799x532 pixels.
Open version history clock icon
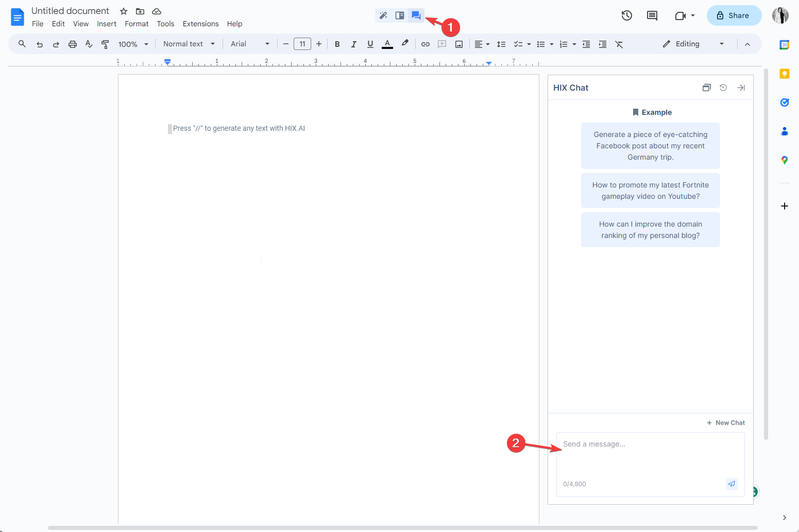pos(626,15)
